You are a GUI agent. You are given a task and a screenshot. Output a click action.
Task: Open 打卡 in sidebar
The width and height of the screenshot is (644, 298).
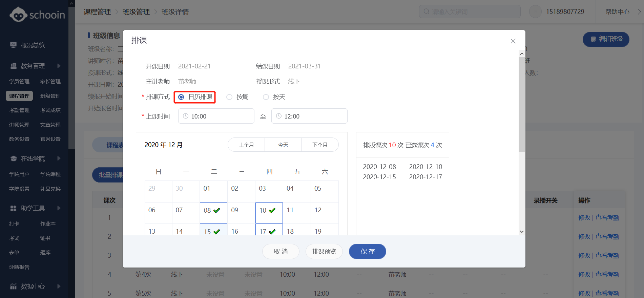14,223
